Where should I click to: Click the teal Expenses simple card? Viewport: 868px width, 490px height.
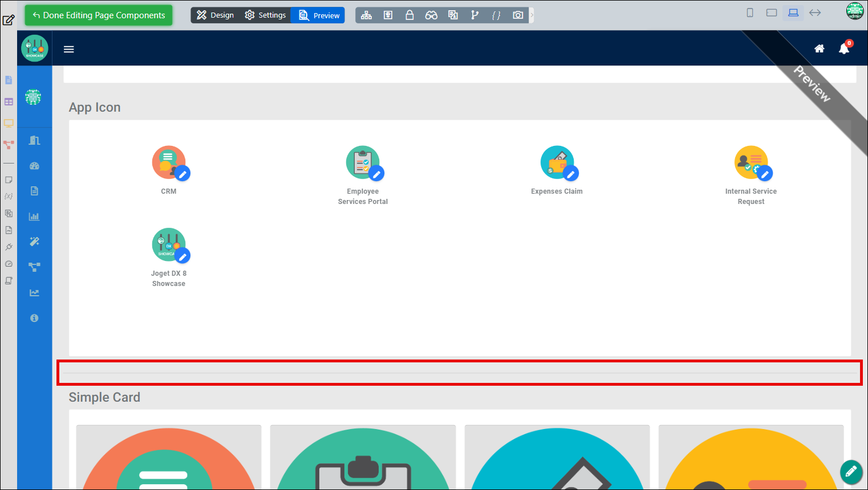(x=557, y=457)
